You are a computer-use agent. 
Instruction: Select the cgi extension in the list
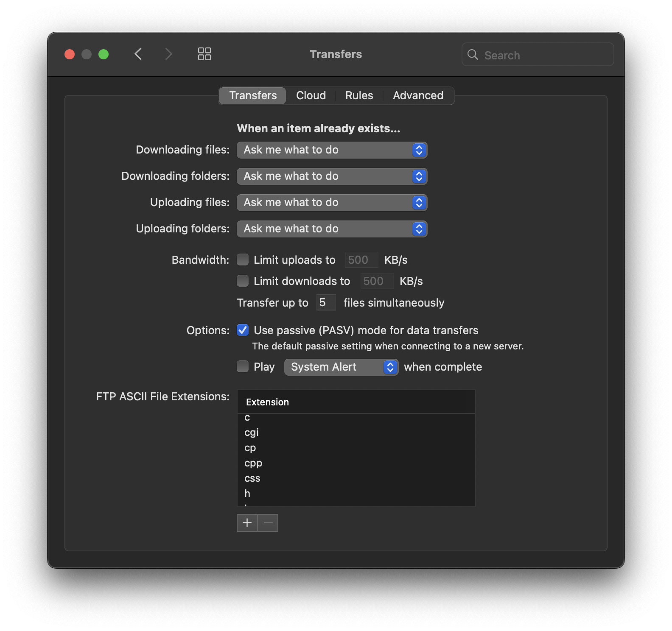pos(252,433)
